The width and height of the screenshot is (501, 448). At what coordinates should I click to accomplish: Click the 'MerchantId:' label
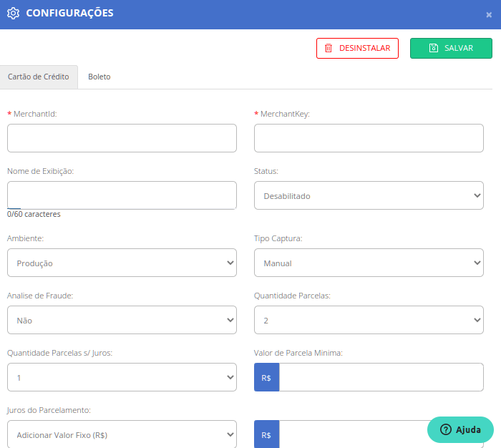tap(35, 114)
